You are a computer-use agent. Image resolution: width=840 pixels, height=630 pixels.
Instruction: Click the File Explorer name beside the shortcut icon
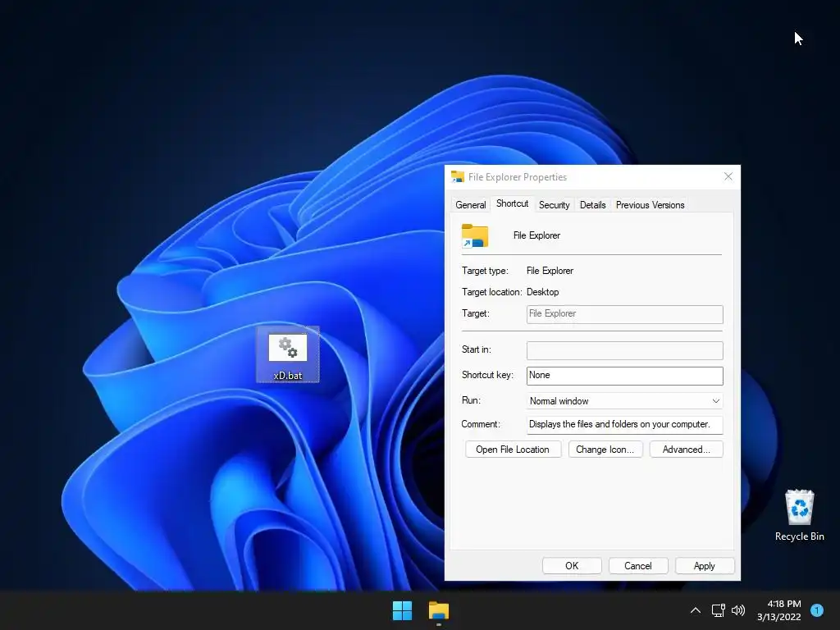pyautogui.click(x=536, y=235)
